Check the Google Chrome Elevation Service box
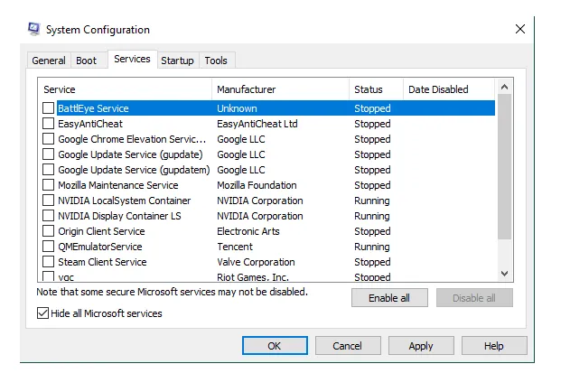The width and height of the screenshot is (570, 392). 49,139
